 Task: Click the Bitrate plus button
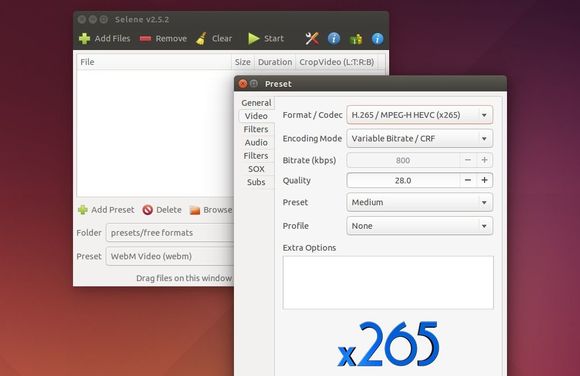[x=485, y=160]
